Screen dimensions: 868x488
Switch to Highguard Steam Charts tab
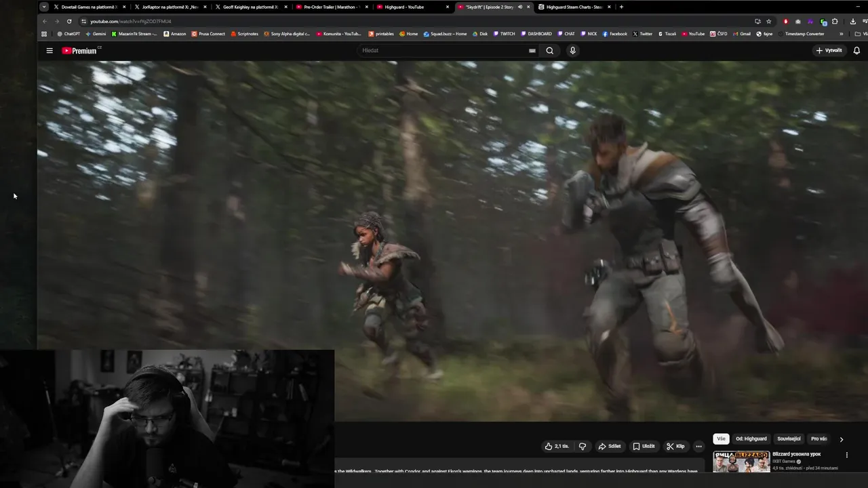(574, 7)
